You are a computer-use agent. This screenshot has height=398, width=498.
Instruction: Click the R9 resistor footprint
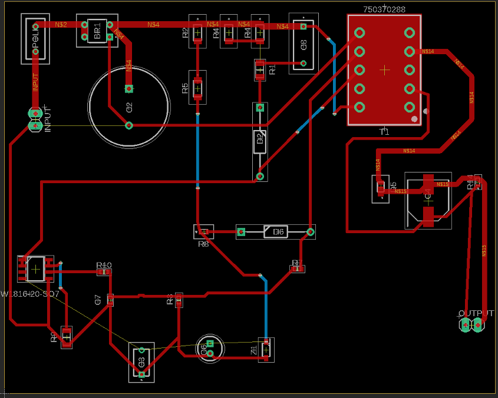tap(67, 338)
